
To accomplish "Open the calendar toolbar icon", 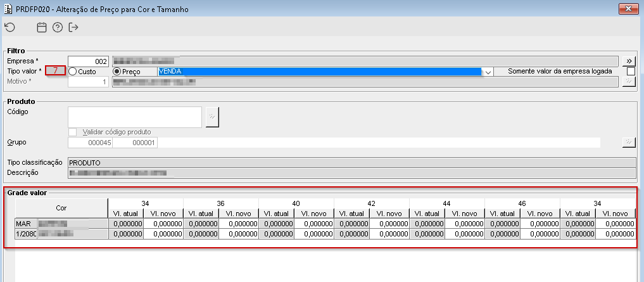I will pyautogui.click(x=42, y=27).
